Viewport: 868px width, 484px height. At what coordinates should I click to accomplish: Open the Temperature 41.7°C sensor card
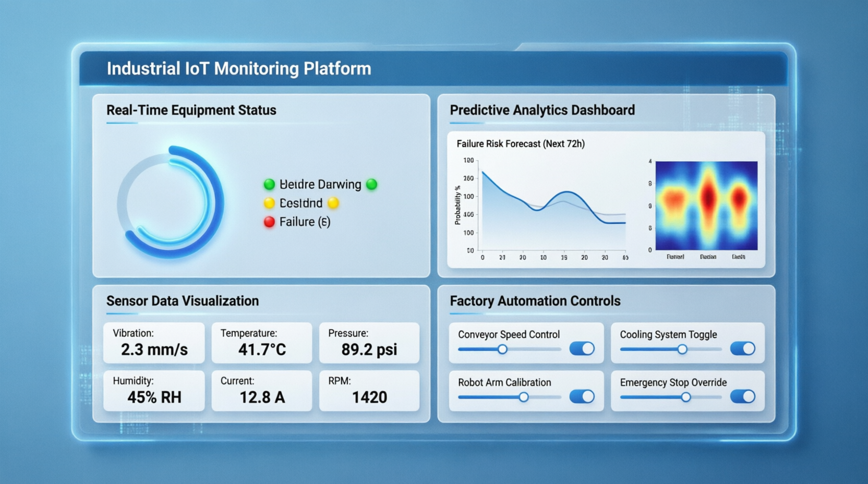click(x=262, y=343)
